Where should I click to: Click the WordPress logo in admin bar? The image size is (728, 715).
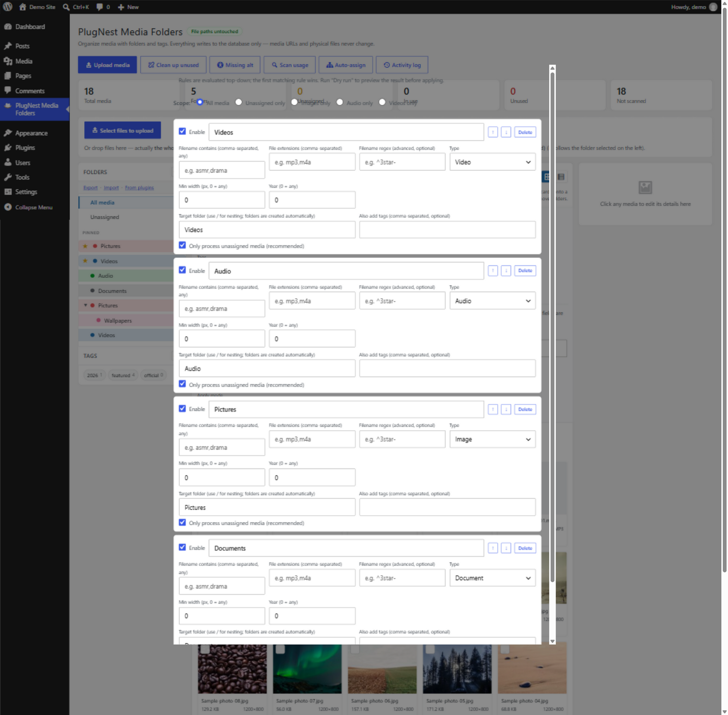(8, 7)
